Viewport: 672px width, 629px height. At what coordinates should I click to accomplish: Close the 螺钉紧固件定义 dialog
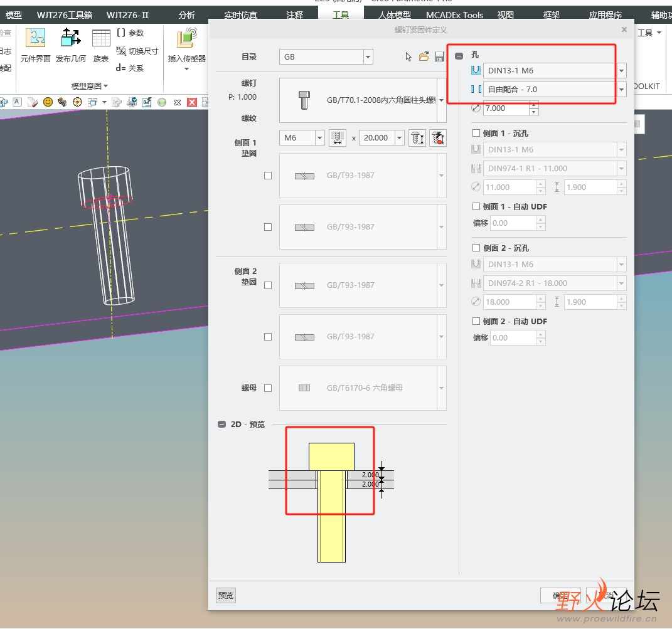coord(624,29)
